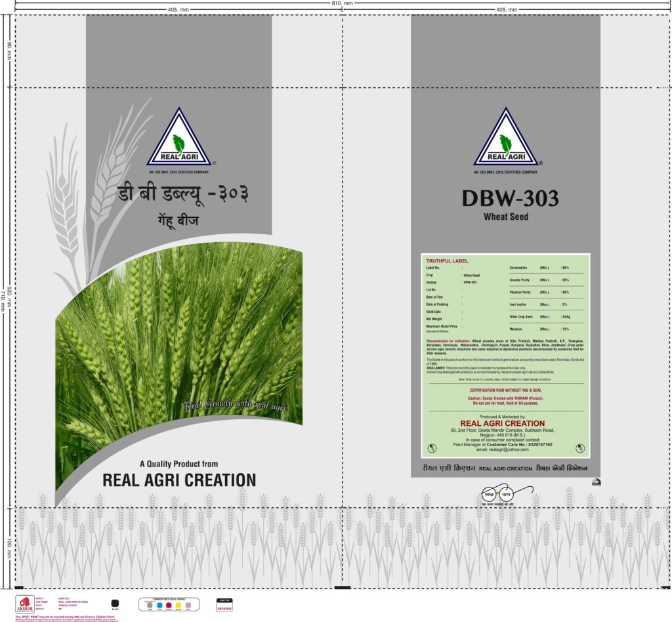Click 'Produced & Marketed by:' text
Image resolution: width=672 pixels, height=622 pixels.
(502, 417)
